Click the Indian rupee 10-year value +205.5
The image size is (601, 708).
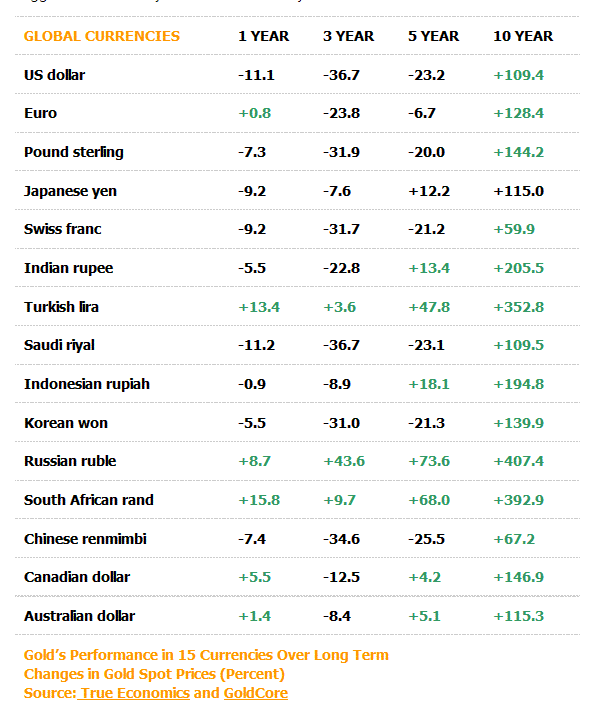point(518,268)
